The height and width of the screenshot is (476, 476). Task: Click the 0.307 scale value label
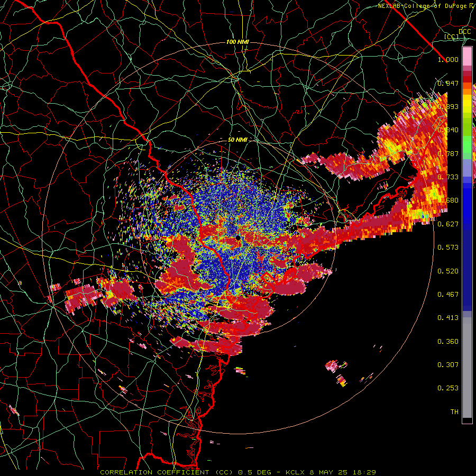[x=448, y=365]
